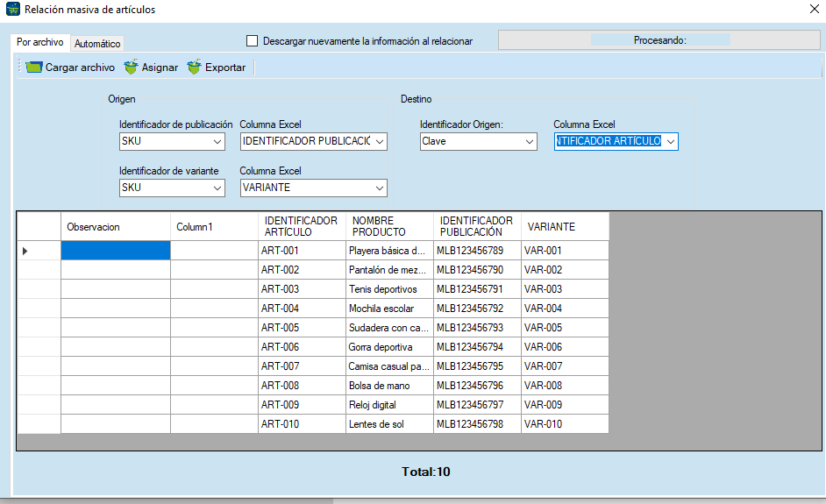Click the IDENTIFICADOR ARTÍCULO column header

[x=302, y=227]
